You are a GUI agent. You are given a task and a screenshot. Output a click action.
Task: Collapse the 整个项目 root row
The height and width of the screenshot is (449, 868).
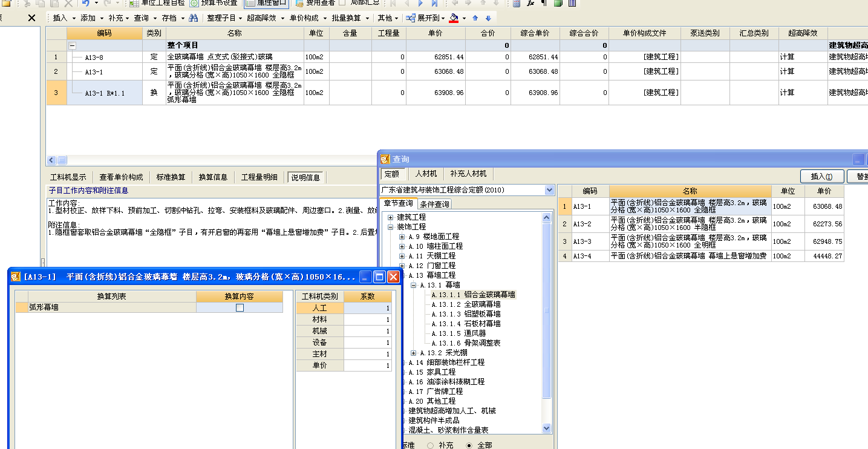73,45
